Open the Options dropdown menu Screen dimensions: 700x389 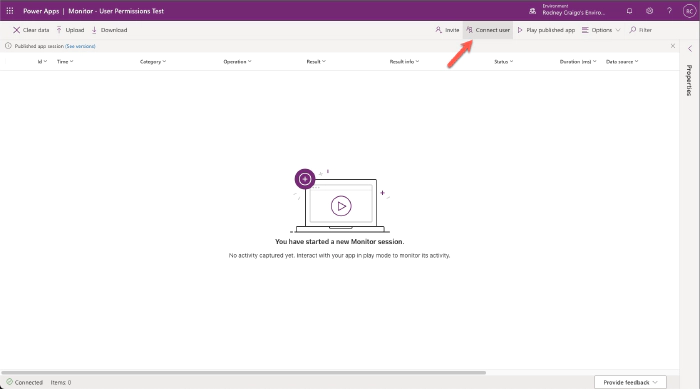601,30
